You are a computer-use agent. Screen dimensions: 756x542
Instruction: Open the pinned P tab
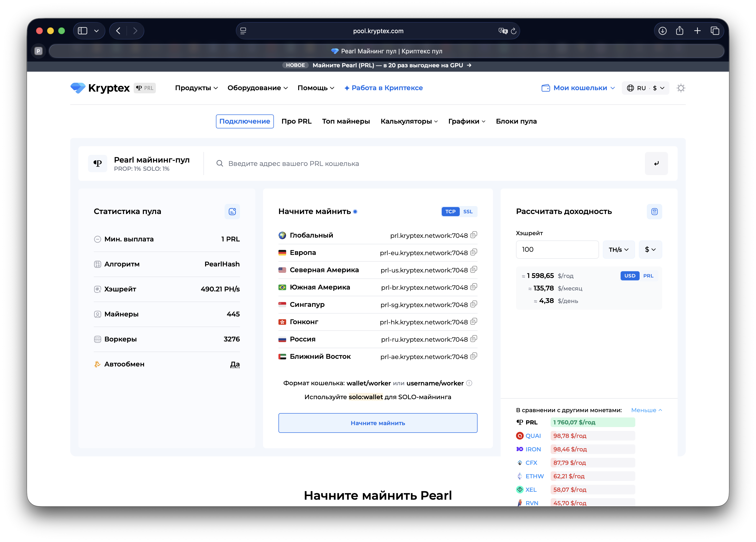[38, 51]
